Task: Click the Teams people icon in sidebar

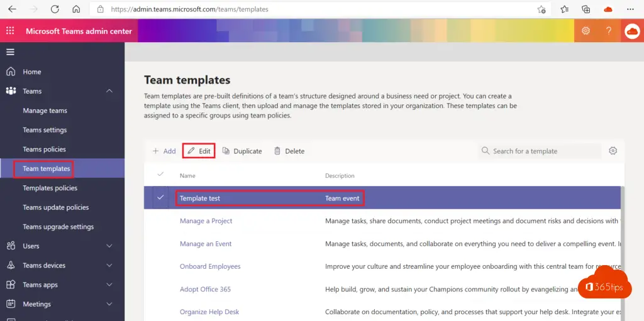Action: 11,90
